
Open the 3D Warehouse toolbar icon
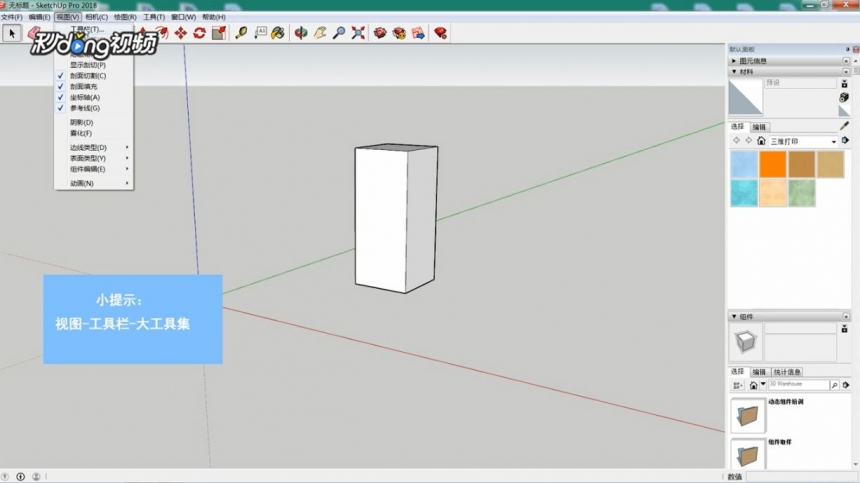(380, 33)
